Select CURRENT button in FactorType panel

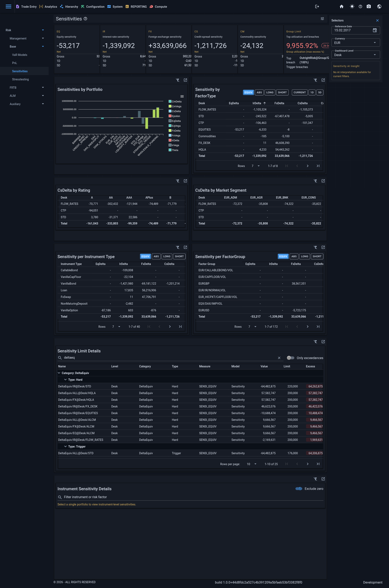(299, 93)
